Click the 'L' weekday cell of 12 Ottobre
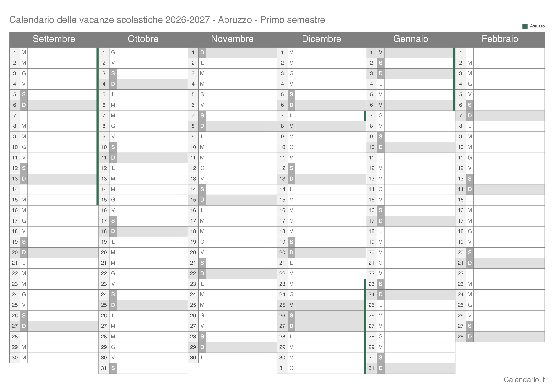Viewport: 554px width, 392px height. coord(113,168)
